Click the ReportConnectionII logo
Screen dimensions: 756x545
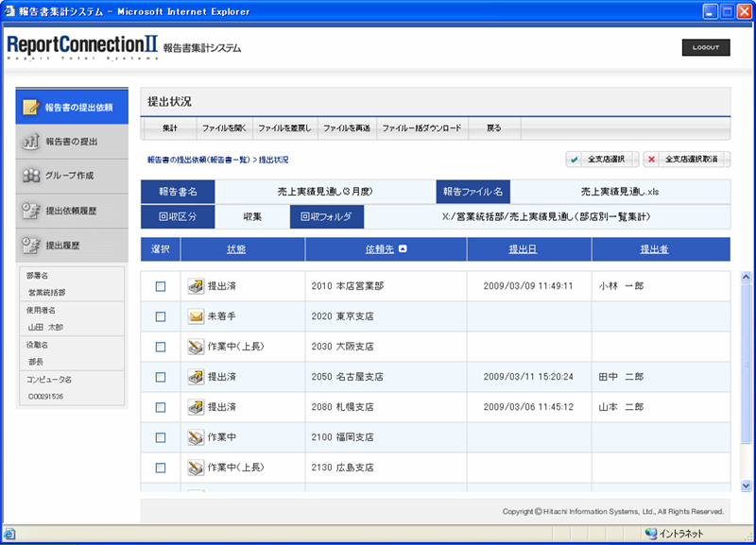82,47
